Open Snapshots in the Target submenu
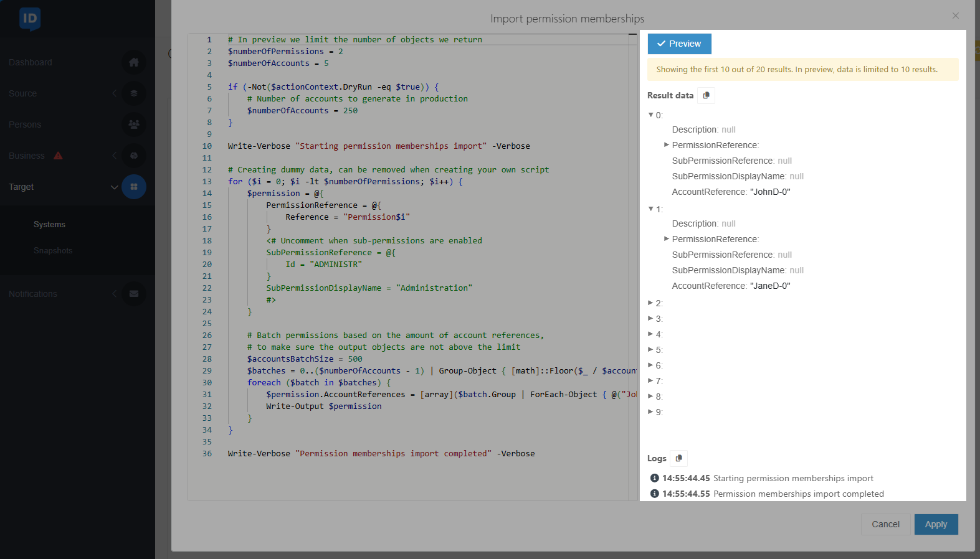 click(53, 251)
